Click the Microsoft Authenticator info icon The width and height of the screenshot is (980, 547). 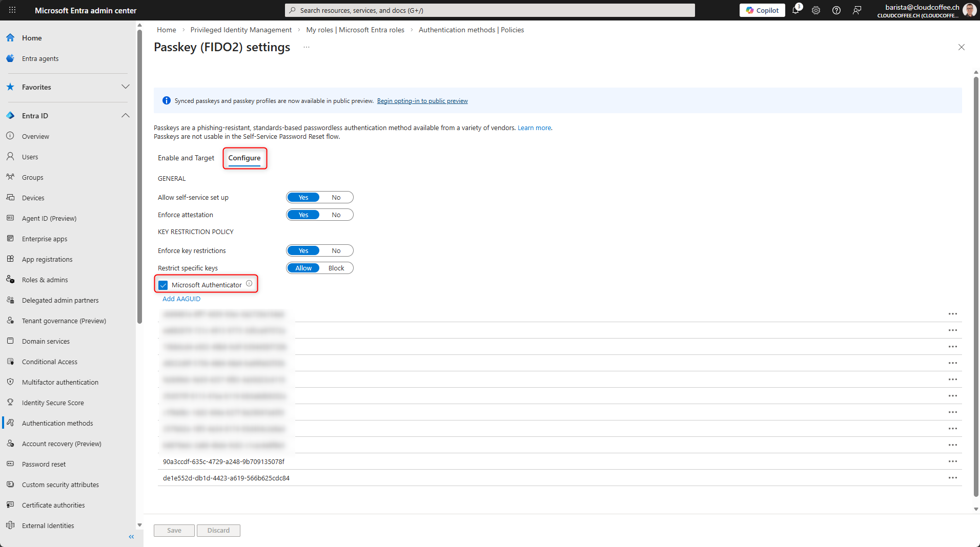pos(249,284)
